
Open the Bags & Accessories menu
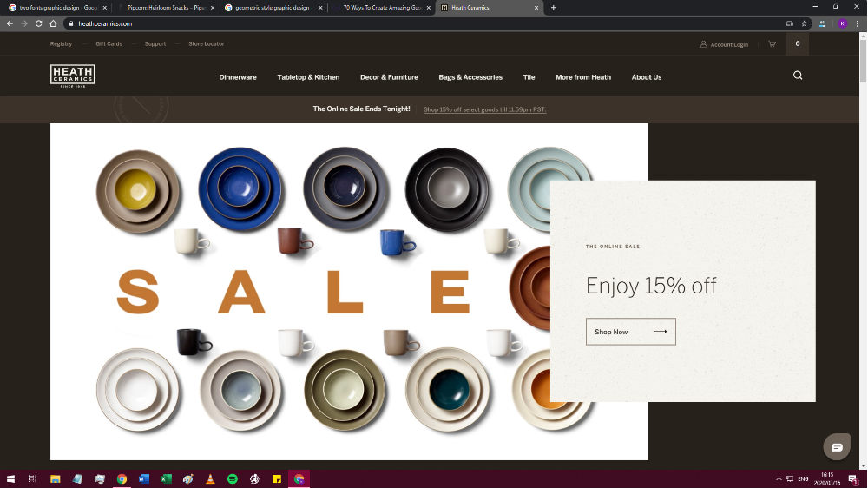[x=470, y=77]
